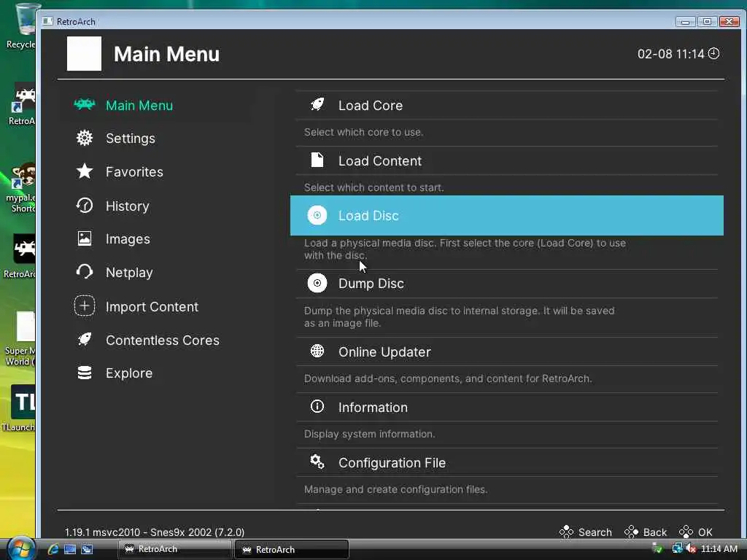The image size is (747, 560).
Task: Click the Favorites star icon
Action: (85, 171)
